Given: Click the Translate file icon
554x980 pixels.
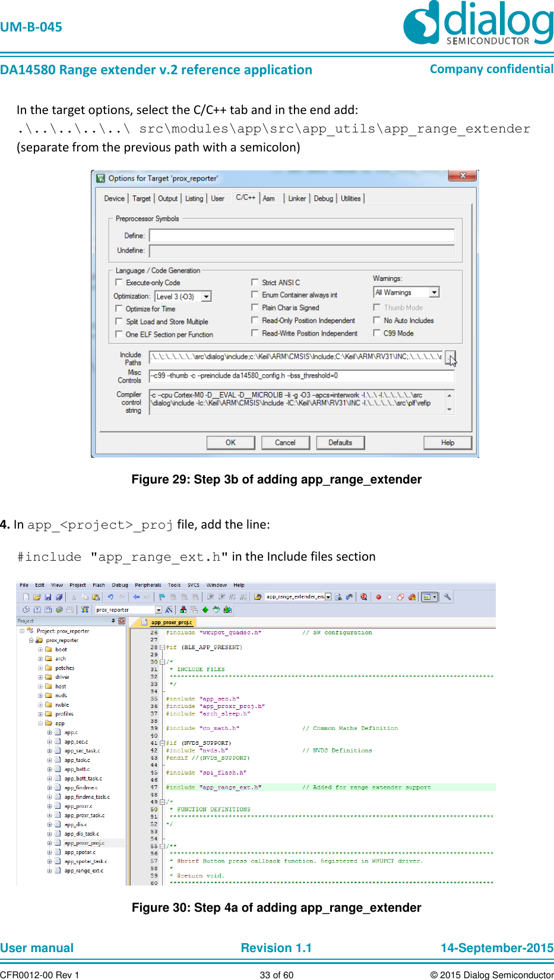Looking at the screenshot, I should coord(26,609).
